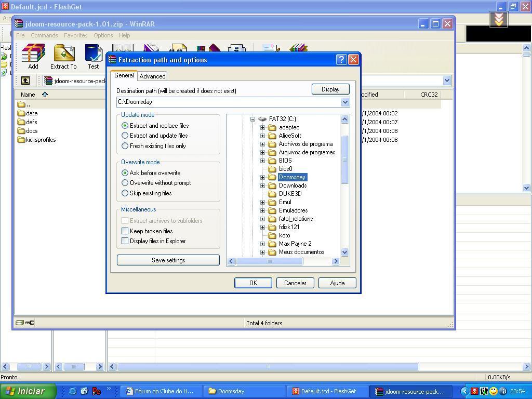Click the data folder icon in the file list
This screenshot has width=532, height=399.
tap(21, 113)
